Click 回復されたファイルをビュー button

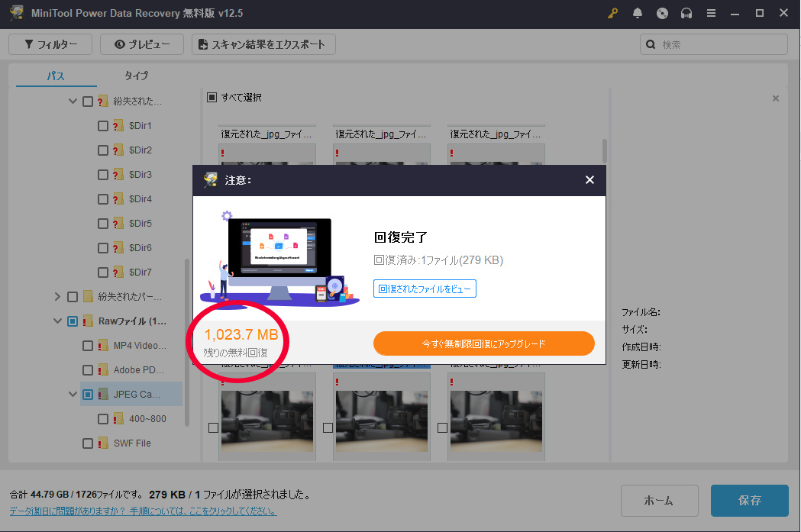tap(425, 289)
